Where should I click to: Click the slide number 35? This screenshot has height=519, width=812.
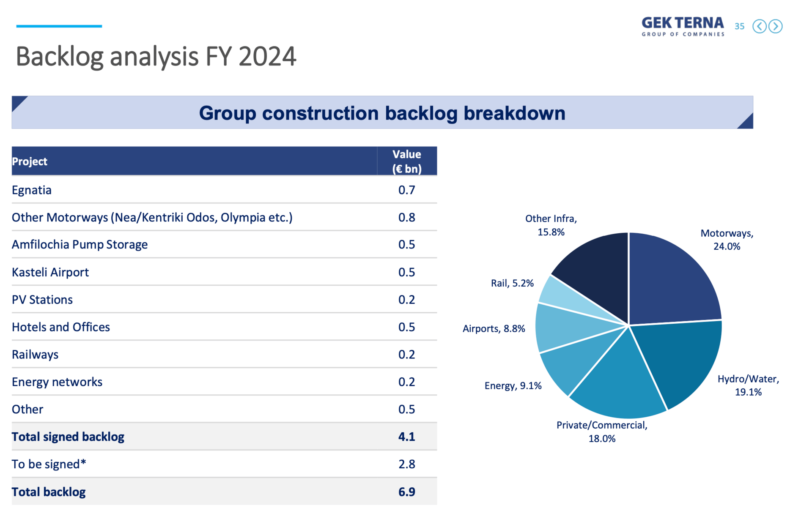point(739,26)
